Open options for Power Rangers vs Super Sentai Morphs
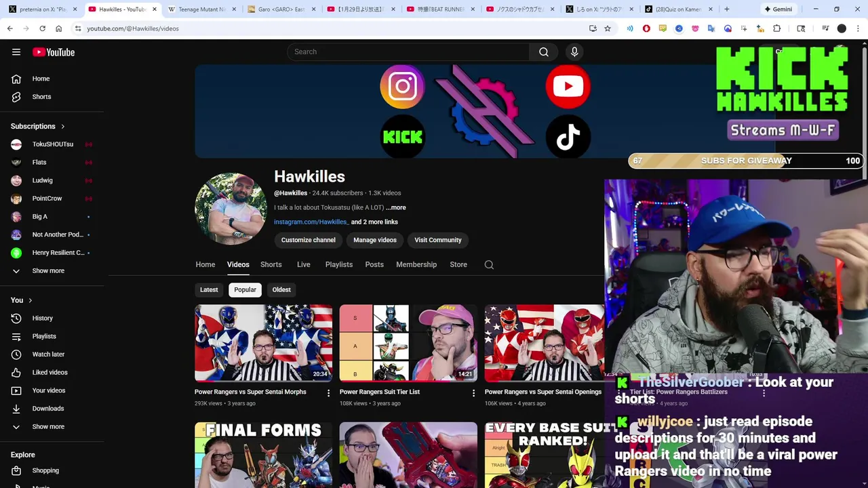Viewport: 868px width, 488px height. [329, 393]
